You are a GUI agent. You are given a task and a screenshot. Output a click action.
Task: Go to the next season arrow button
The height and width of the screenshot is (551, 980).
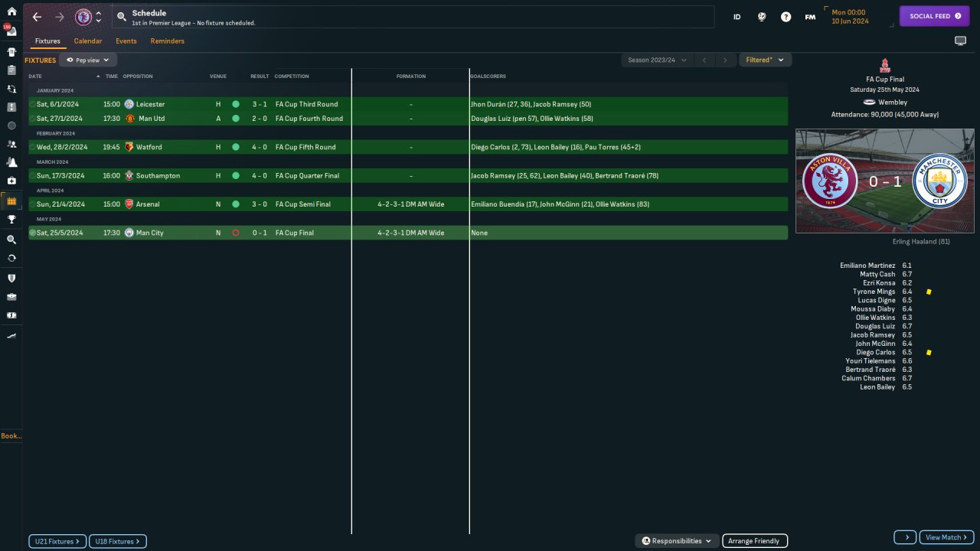(725, 60)
